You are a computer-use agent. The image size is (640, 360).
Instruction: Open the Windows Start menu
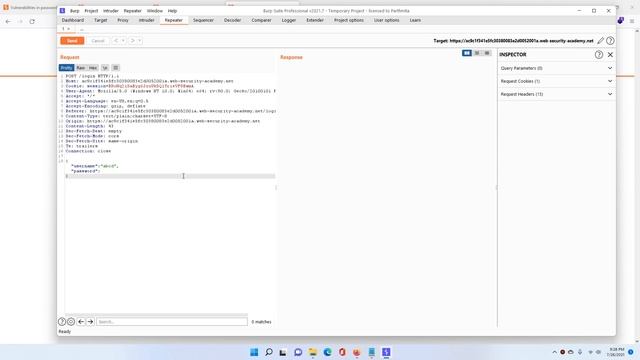[254, 352]
